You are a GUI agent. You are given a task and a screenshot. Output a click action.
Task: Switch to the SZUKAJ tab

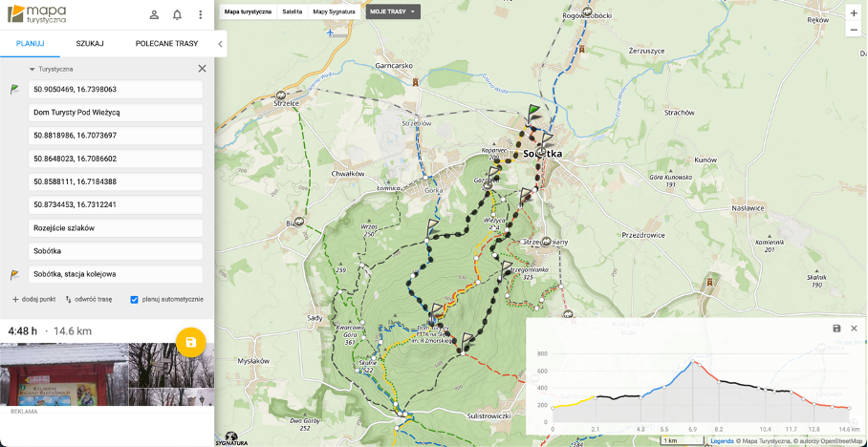pos(90,44)
